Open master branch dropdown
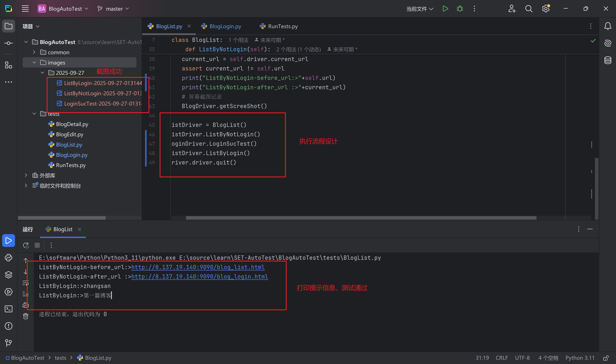 point(113,9)
